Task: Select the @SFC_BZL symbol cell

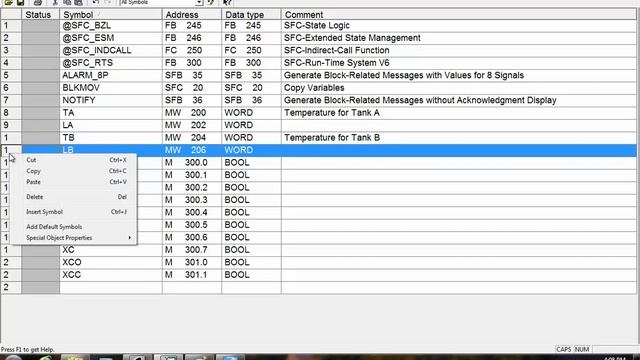Action: [x=111, y=26]
